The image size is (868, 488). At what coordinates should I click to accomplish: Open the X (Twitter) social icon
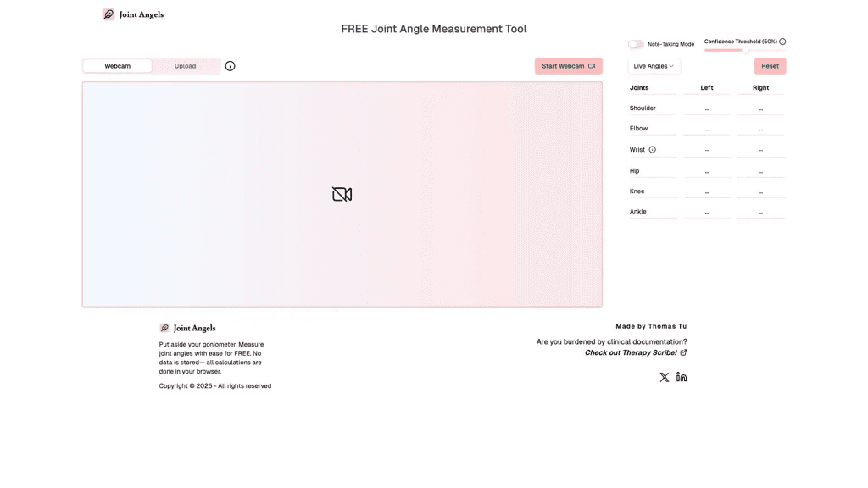tap(665, 377)
